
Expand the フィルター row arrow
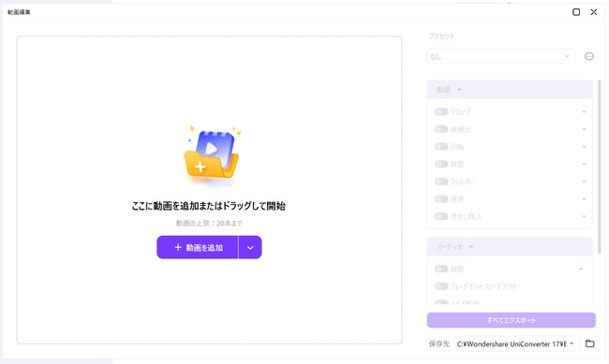(584, 182)
